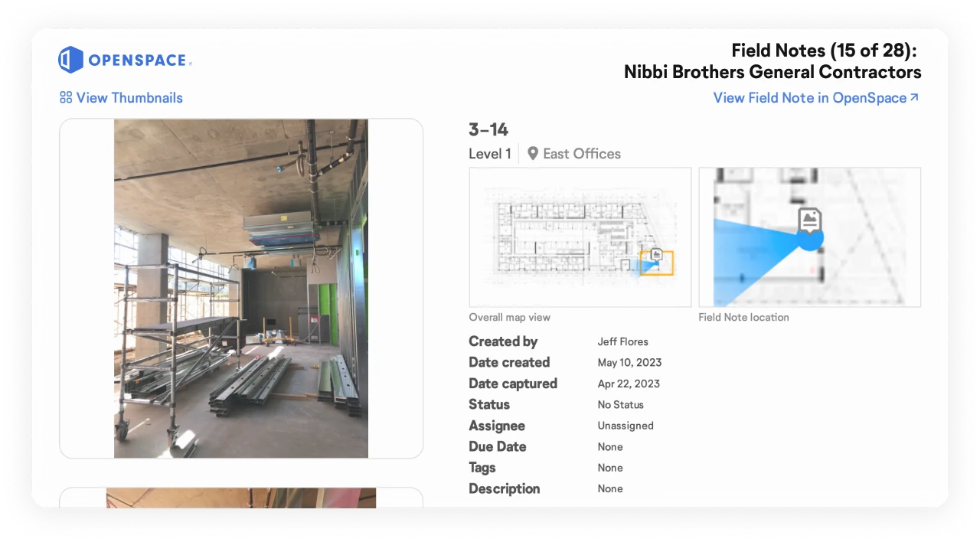The width and height of the screenshot is (980, 542).
Task: Click the external link arrow icon
Action: tap(913, 97)
